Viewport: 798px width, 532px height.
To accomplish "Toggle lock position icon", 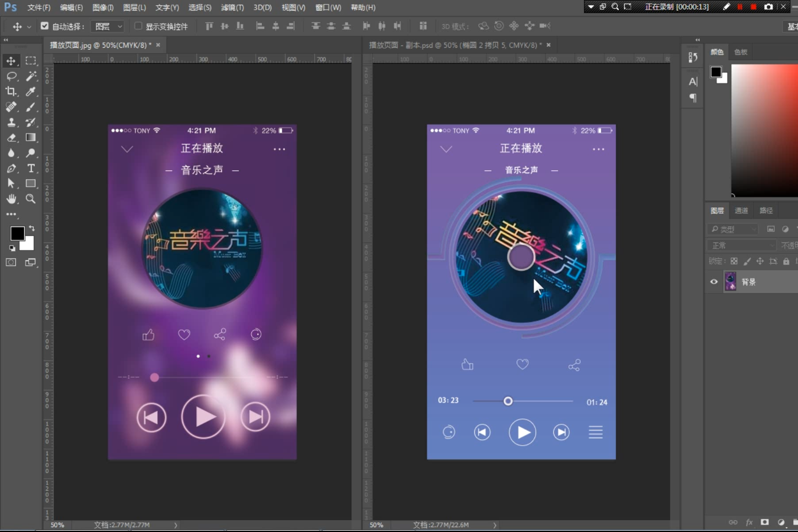I will [760, 261].
